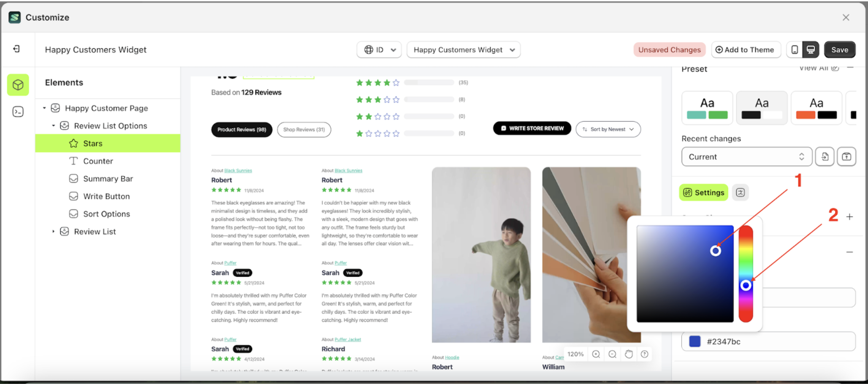Open the Elements panel cube icon
This screenshot has width=868, height=384.
coord(18,85)
